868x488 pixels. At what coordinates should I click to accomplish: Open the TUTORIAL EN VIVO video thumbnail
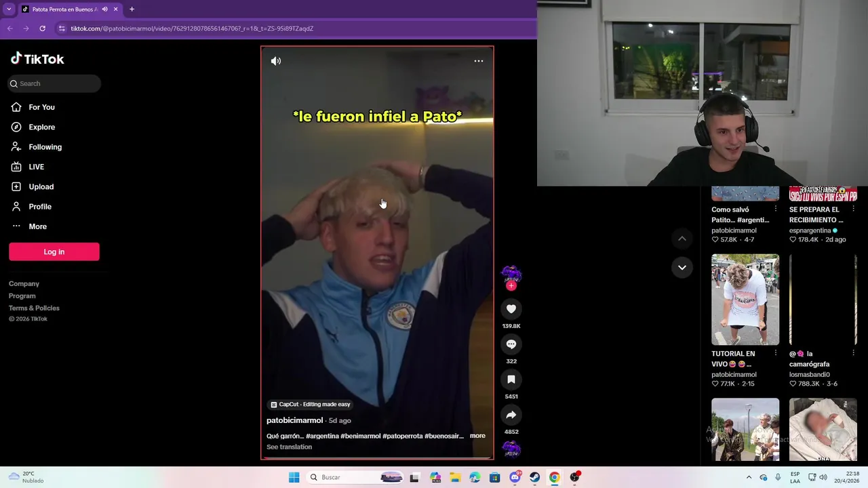click(x=745, y=300)
